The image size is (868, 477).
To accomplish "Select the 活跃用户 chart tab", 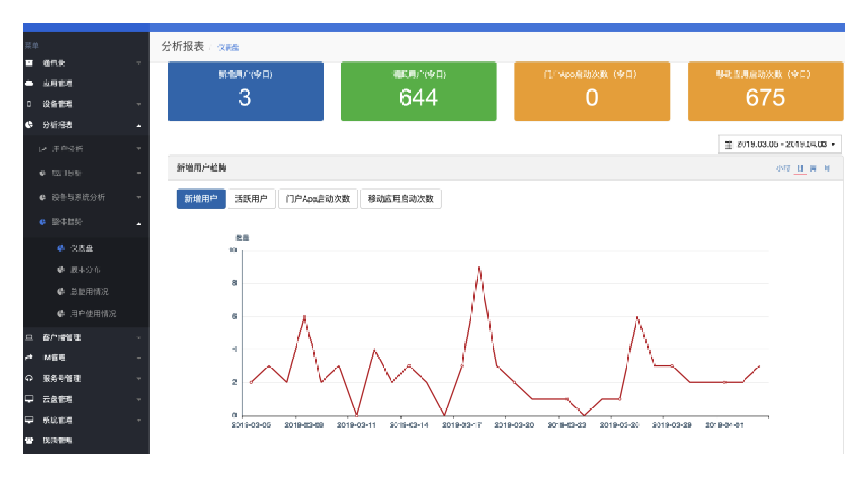I will (251, 199).
